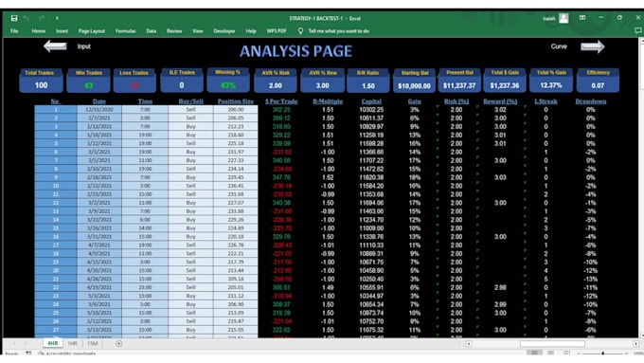Click vertical scrollbar up arrow
Screen dimensions: 644x363
(x=641, y=41)
